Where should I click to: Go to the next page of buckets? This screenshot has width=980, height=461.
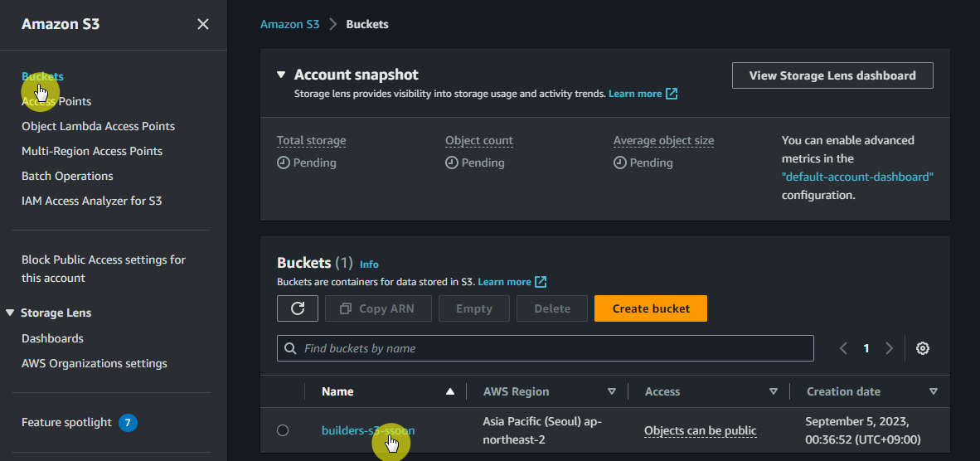[890, 348]
